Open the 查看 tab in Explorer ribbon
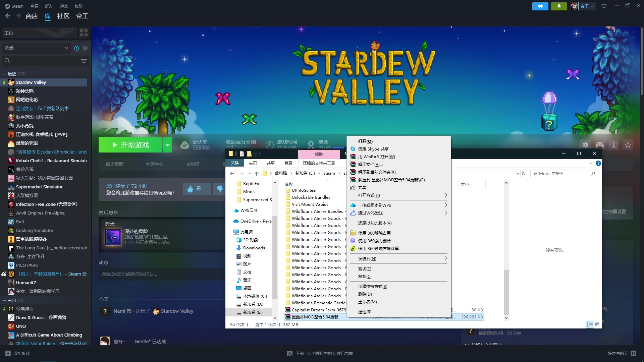This screenshot has height=362, width=644. coord(288,163)
